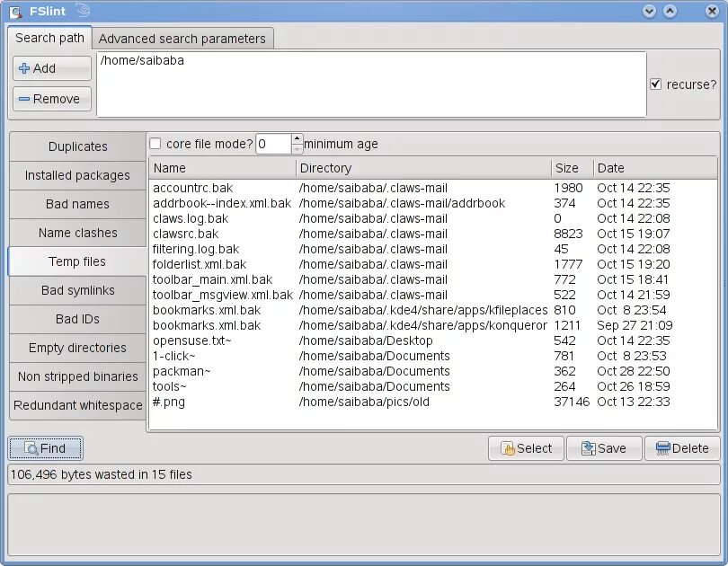Open the Non stripped binaries section
The height and width of the screenshot is (566, 728).
coord(77,376)
